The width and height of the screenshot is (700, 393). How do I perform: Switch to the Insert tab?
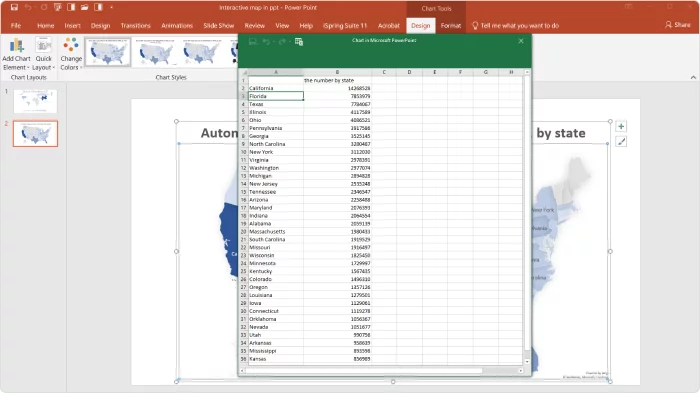click(x=72, y=25)
